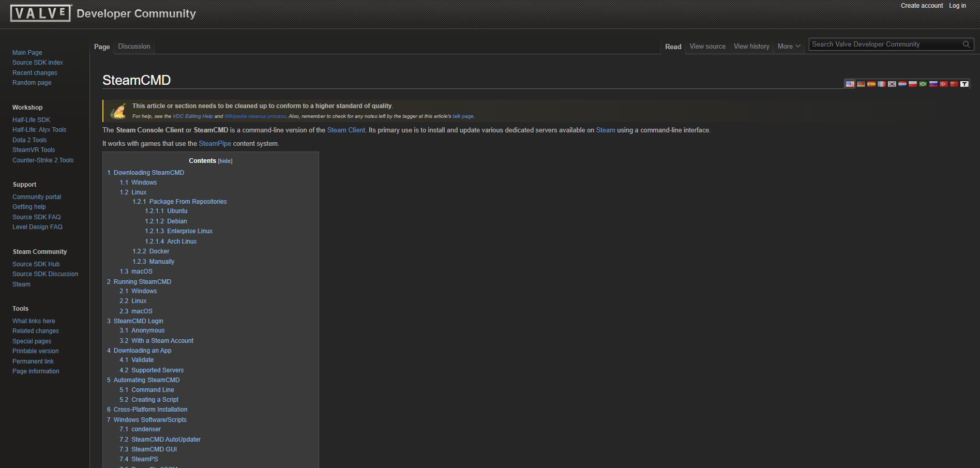The width and height of the screenshot is (980, 468).
Task: Choose the French flag language
Action: [x=882, y=84]
